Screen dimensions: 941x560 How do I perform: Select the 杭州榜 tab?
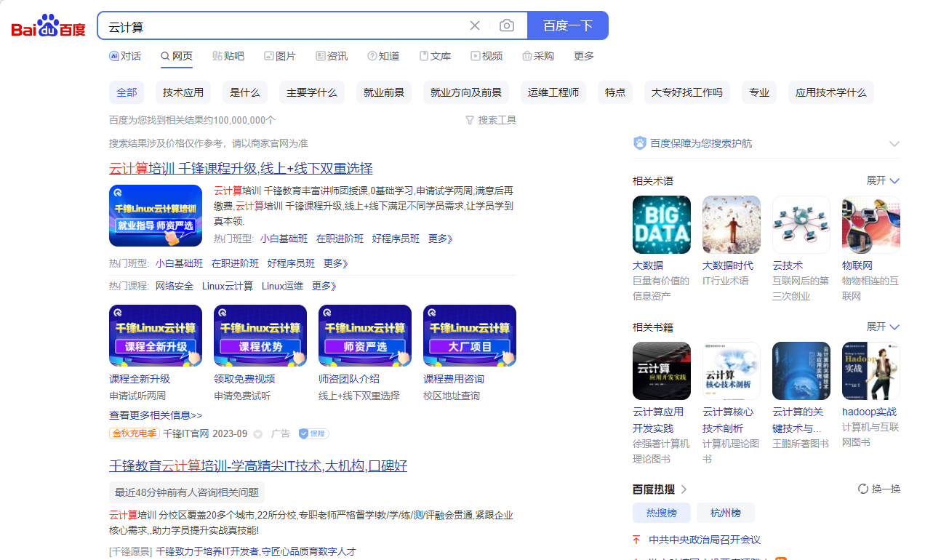pyautogui.click(x=726, y=513)
